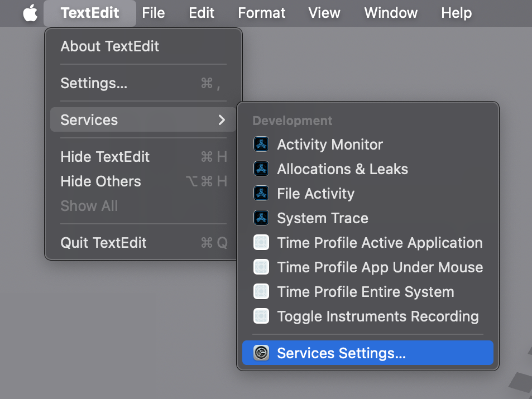Click the Activity Monitor Instruments icon
This screenshot has width=532, height=399.
[261, 144]
